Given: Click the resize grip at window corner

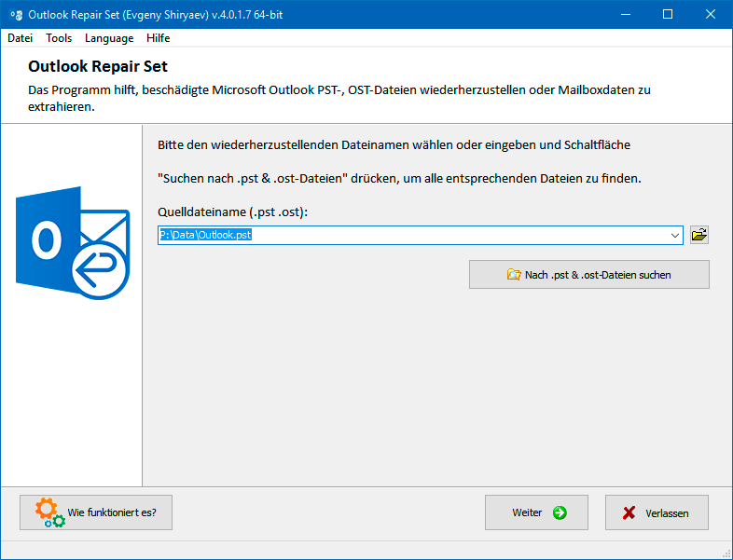Looking at the screenshot, I should [727, 554].
